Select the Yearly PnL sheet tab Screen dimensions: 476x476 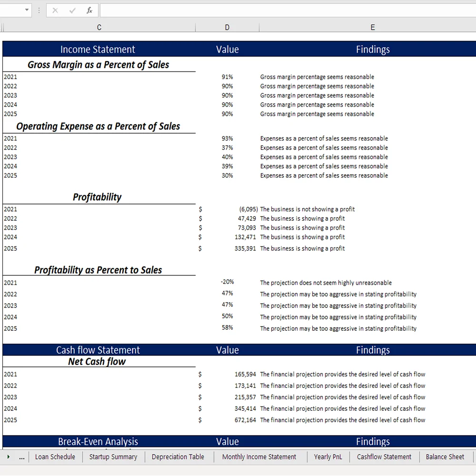pos(328,456)
